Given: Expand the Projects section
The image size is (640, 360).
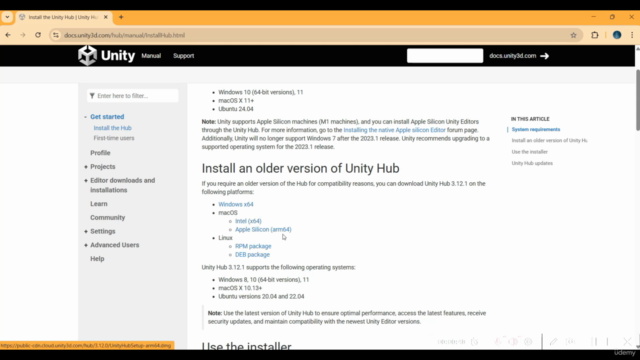Looking at the screenshot, I should click(x=86, y=167).
